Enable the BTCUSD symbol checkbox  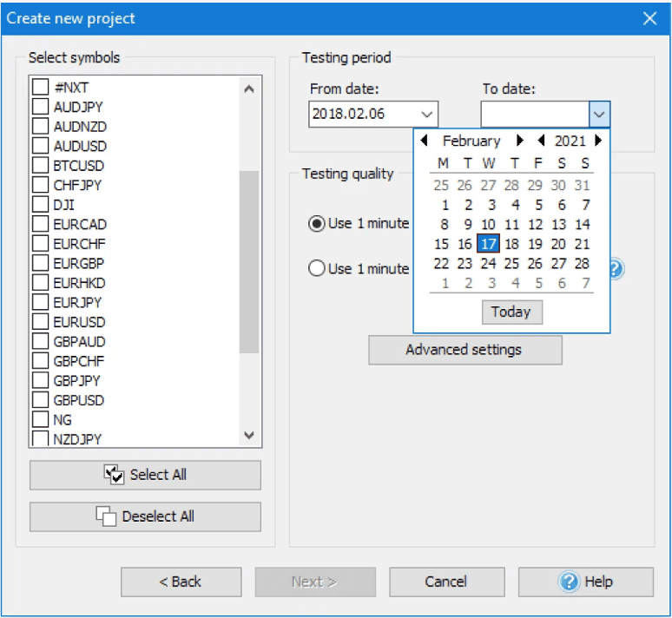click(x=40, y=165)
